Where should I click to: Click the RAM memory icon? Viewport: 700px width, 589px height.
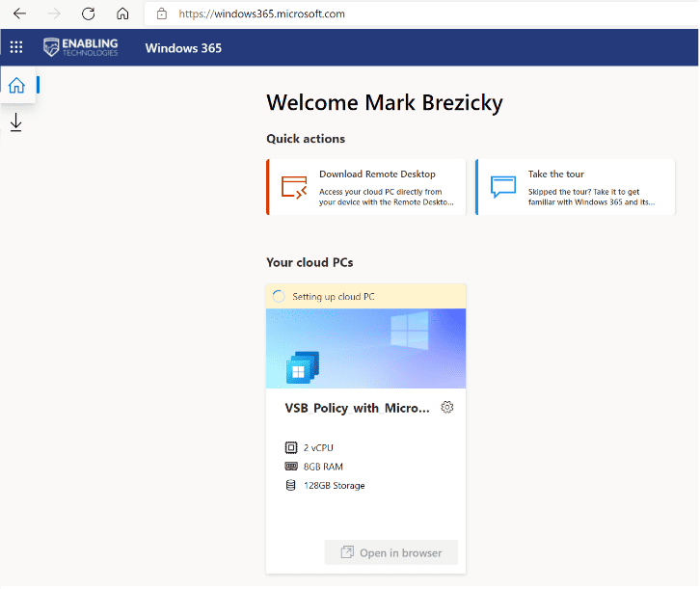point(291,467)
